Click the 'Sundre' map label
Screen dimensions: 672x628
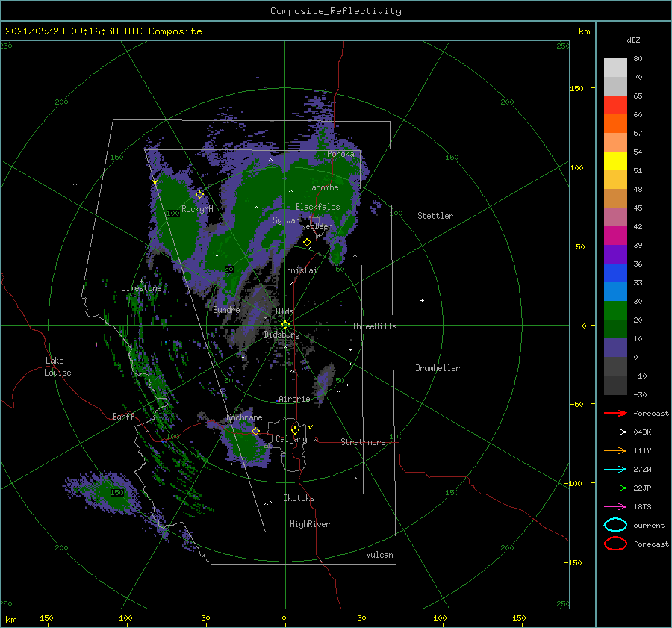click(x=226, y=309)
